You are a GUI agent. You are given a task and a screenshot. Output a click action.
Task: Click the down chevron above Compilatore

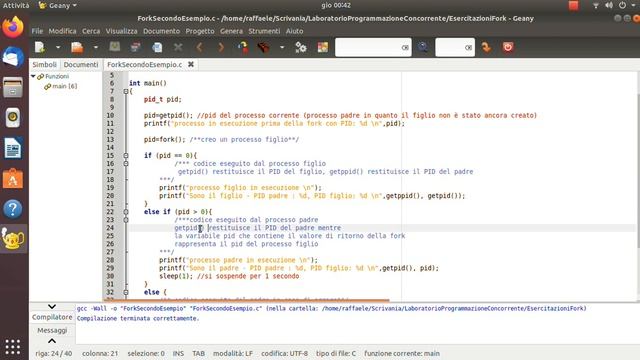click(52, 307)
